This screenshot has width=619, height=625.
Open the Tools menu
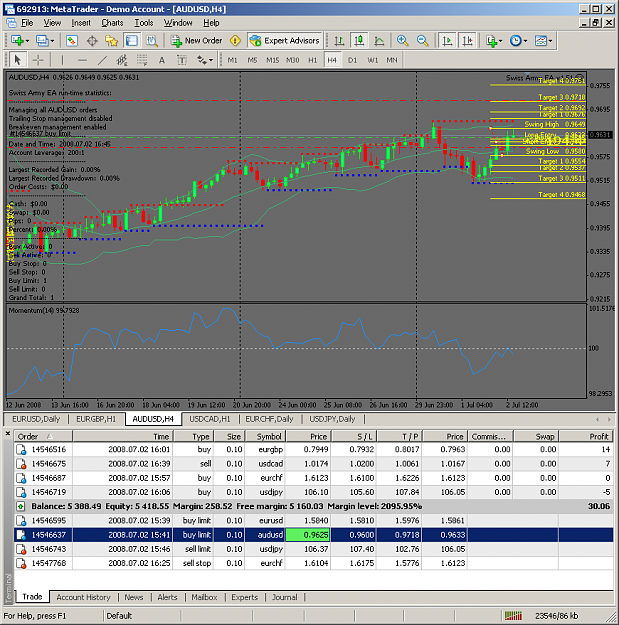143,23
